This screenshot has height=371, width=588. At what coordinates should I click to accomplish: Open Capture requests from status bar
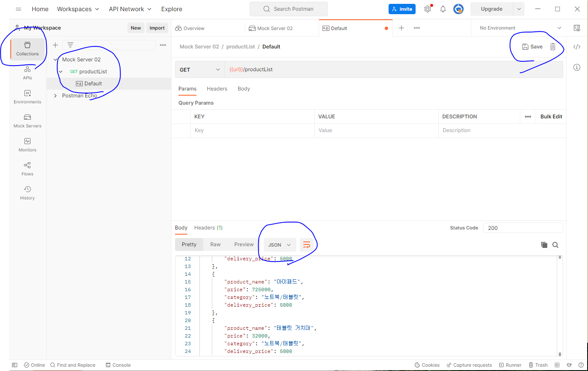point(469,365)
